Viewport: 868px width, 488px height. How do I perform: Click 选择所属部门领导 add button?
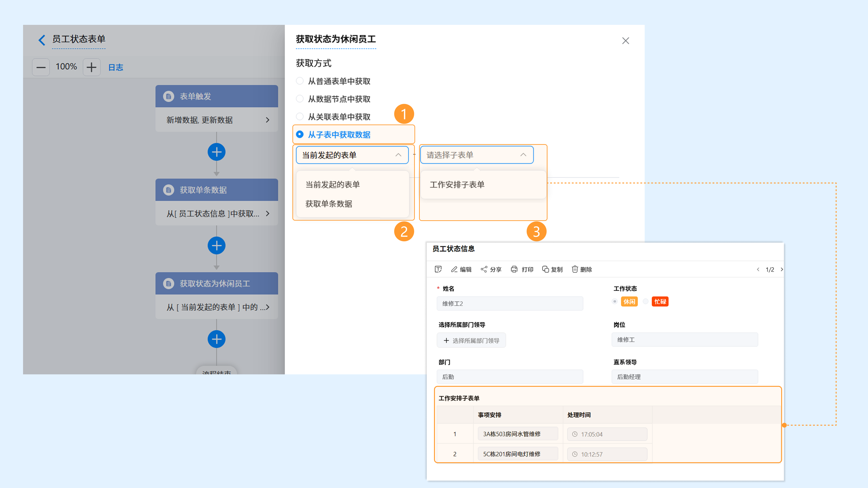point(471,340)
